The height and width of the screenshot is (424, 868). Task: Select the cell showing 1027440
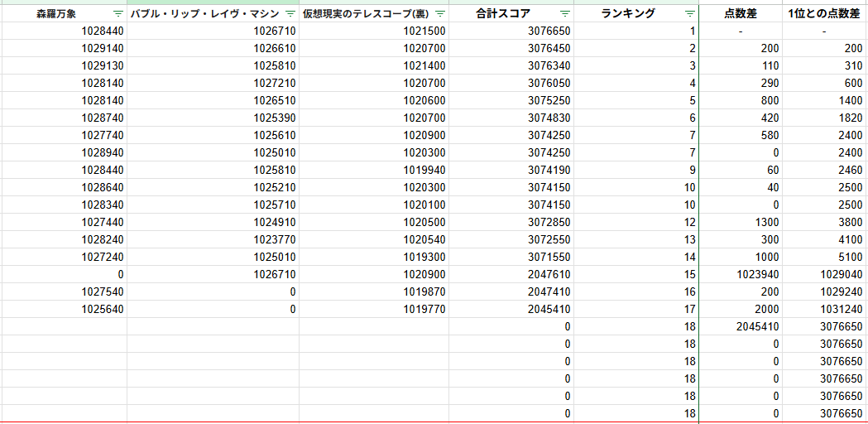click(x=64, y=222)
